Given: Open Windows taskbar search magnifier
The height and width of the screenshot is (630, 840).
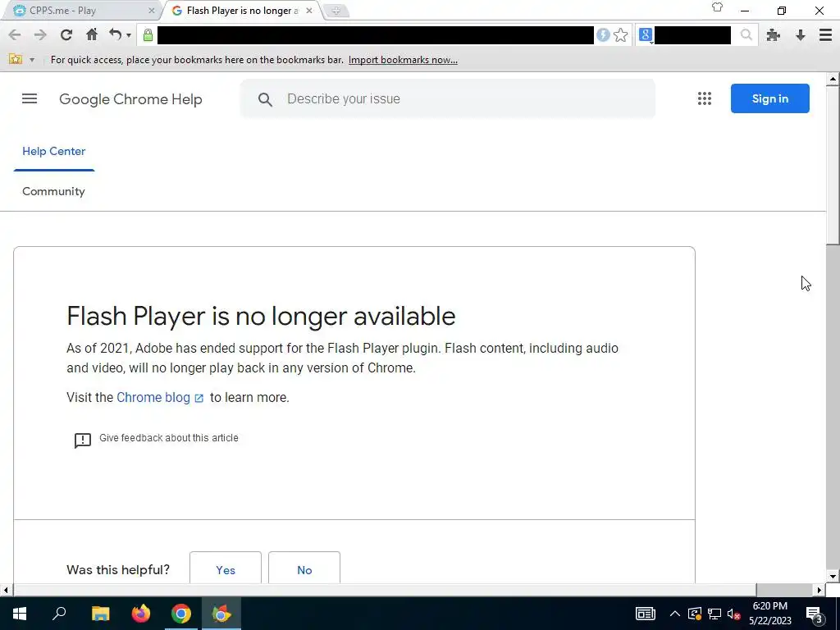Looking at the screenshot, I should tap(59, 614).
